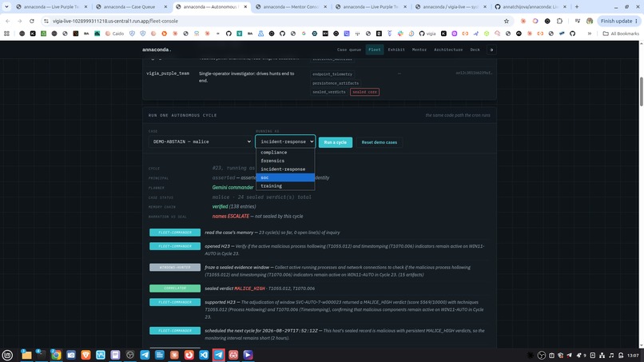
Task: View site information icon in address bar
Action: (x=46, y=21)
